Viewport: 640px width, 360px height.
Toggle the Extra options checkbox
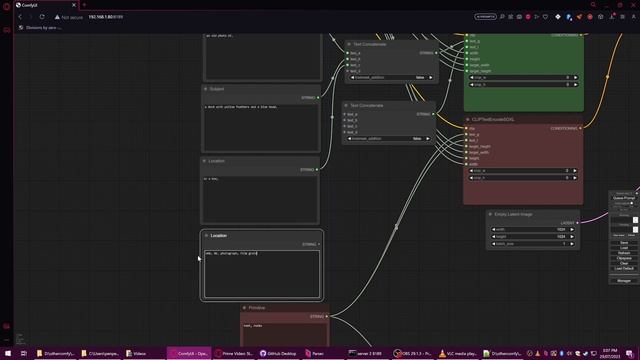pos(632,203)
